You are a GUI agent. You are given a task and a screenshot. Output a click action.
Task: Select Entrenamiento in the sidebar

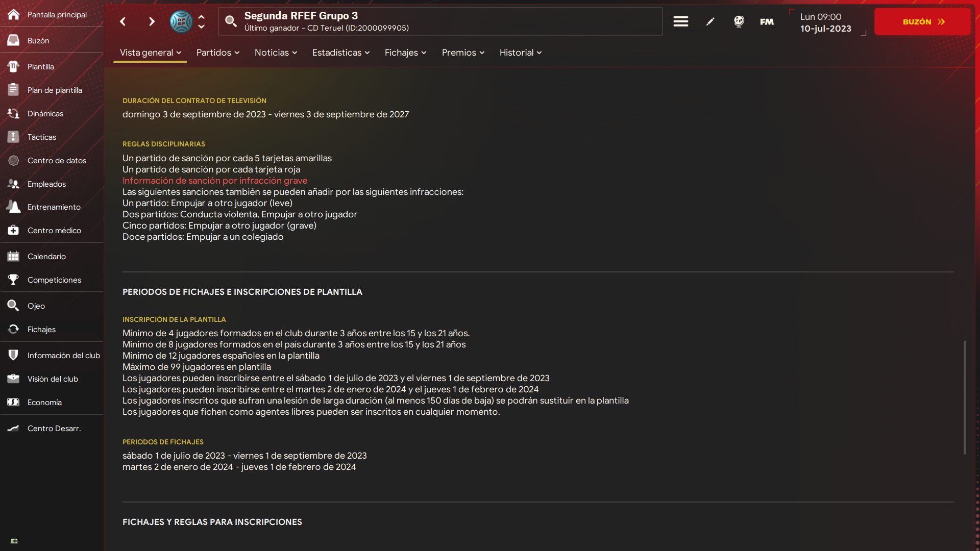coord(54,207)
